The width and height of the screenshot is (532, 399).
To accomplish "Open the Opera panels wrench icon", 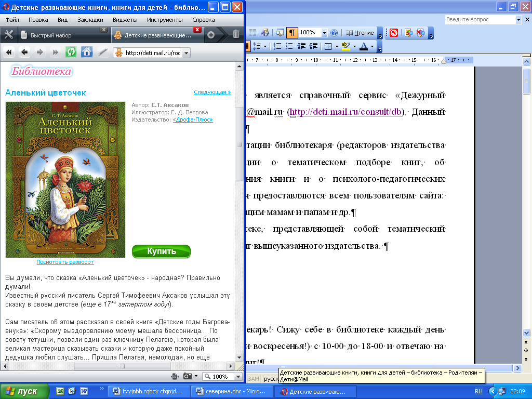I will [x=8, y=35].
